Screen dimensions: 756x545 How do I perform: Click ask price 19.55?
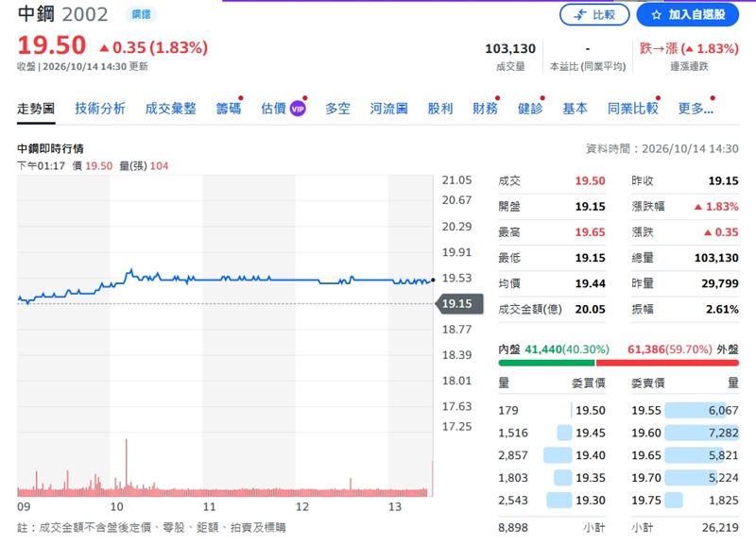(646, 410)
